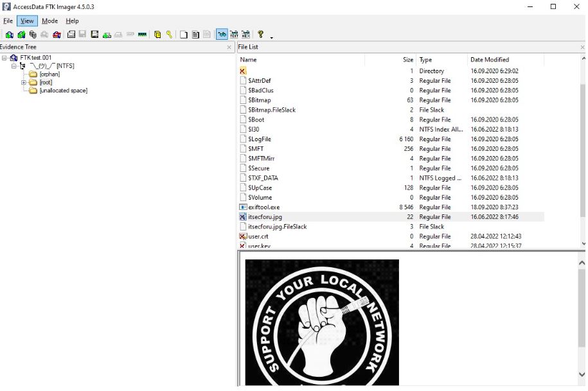Click Add to Custom Content Image icon
Viewport: 588px width, 391px height.
click(107, 35)
